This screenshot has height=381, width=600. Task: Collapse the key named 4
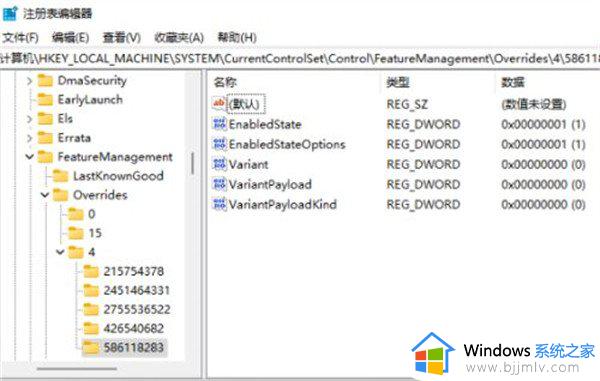click(x=60, y=252)
